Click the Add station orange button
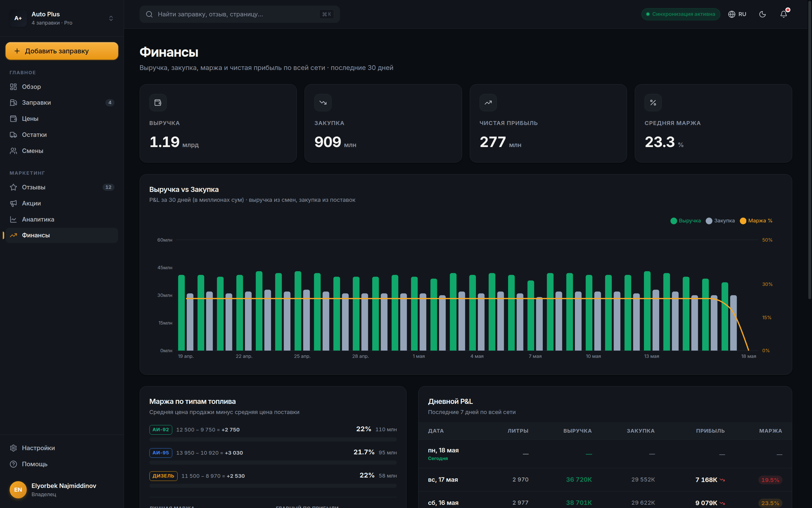812x508 pixels. click(x=62, y=51)
